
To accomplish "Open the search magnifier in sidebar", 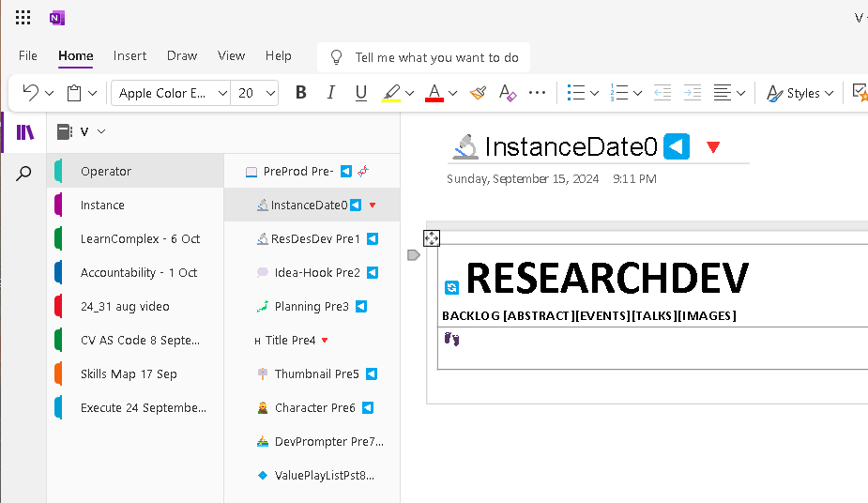I will click(x=23, y=174).
